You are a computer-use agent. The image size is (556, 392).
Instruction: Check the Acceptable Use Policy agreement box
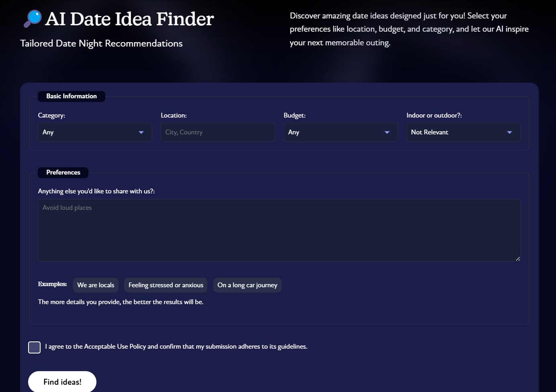point(35,347)
